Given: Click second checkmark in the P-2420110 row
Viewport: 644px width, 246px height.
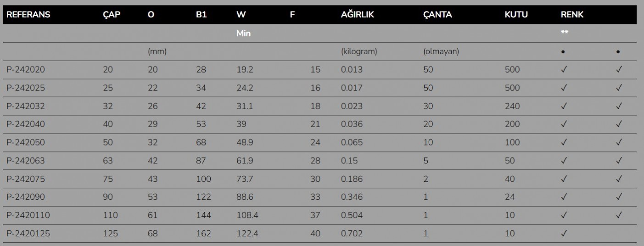Looking at the screenshot, I should (x=618, y=215).
